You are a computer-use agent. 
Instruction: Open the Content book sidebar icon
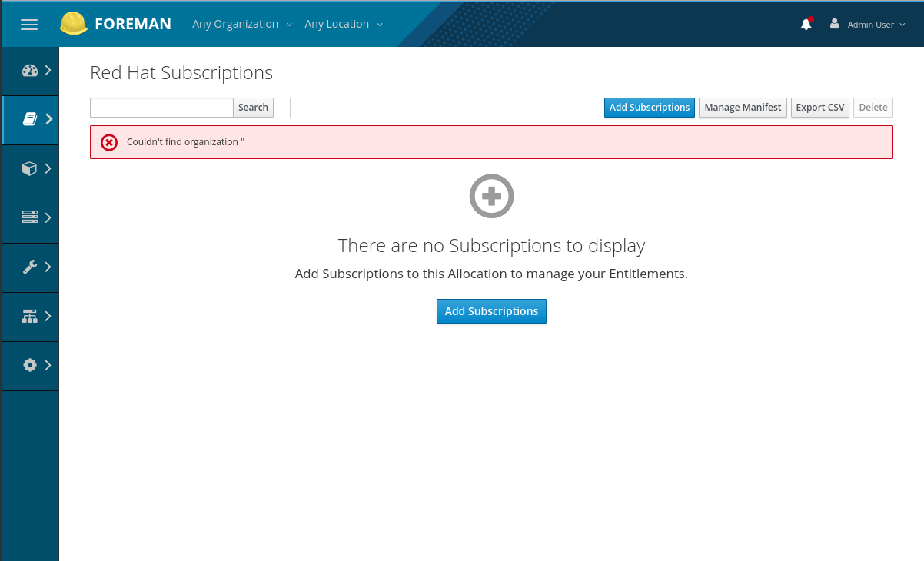coord(30,119)
